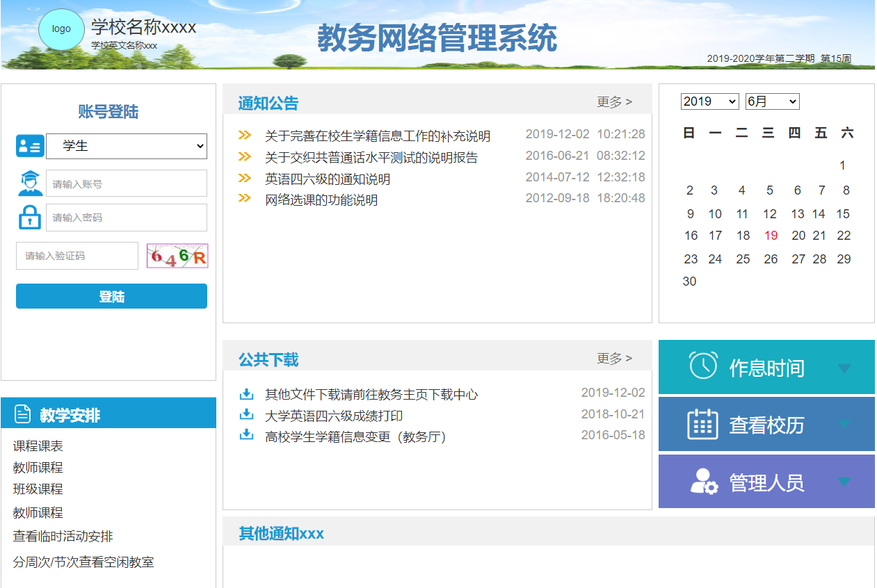Select highlighted date 19 in calendar
Viewport: 877px width, 588px height.
click(771, 236)
